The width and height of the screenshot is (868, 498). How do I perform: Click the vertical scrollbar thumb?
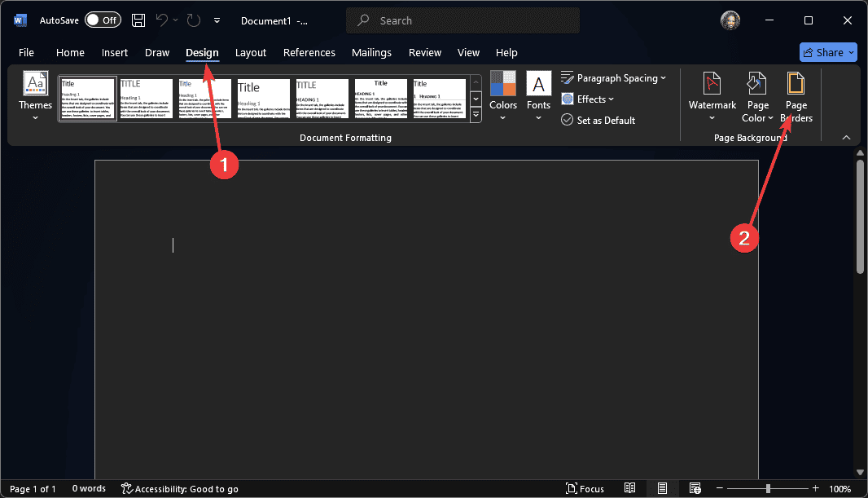pos(860,216)
